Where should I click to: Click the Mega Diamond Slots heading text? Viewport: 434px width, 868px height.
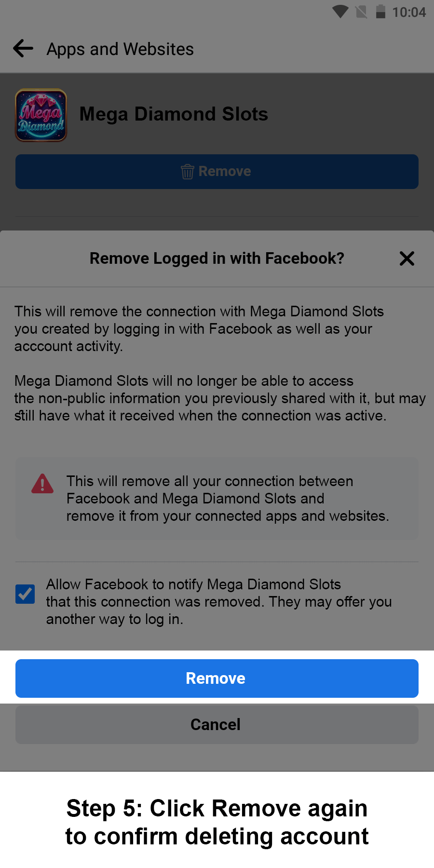(x=174, y=114)
